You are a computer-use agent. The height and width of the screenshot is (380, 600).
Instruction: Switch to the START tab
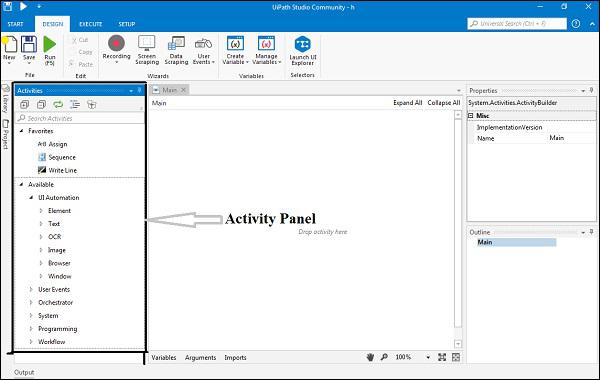pos(15,24)
